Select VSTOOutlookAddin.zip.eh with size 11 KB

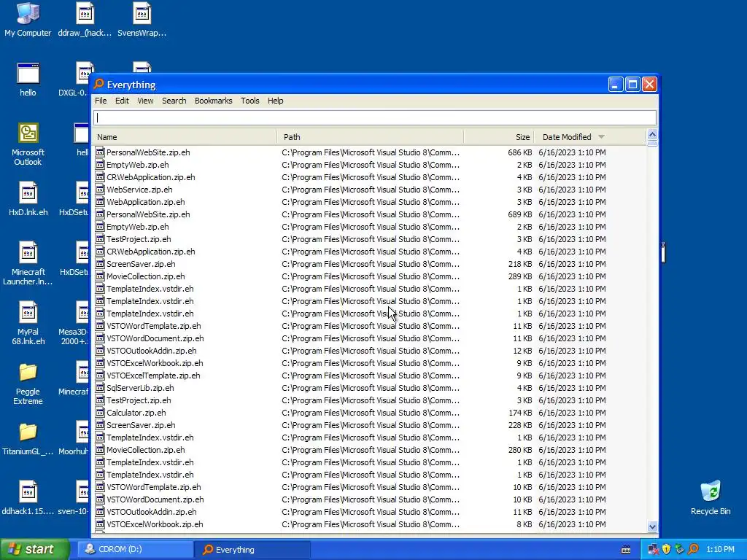pos(370,511)
